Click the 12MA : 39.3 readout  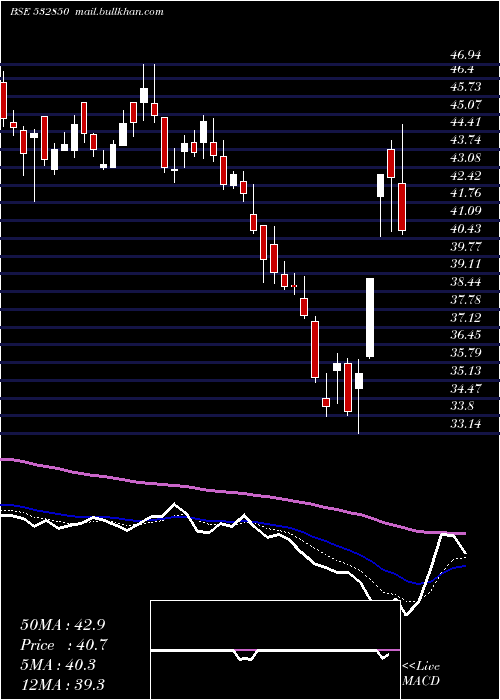coord(62,684)
